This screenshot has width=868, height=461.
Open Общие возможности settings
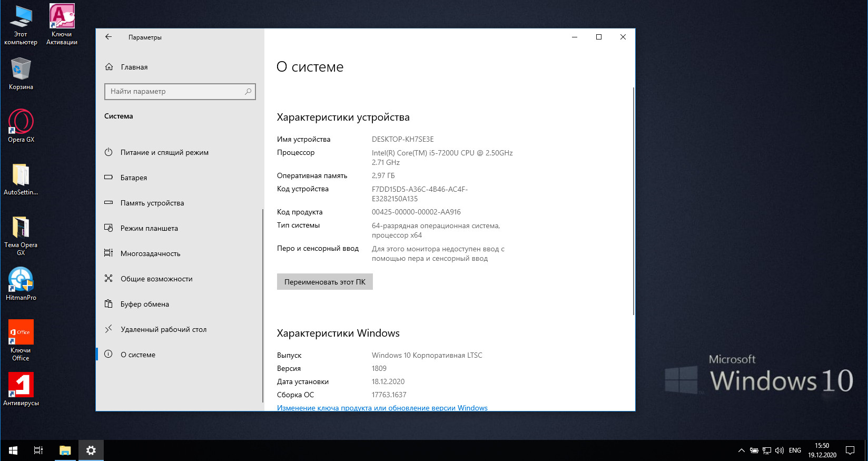pos(179,279)
